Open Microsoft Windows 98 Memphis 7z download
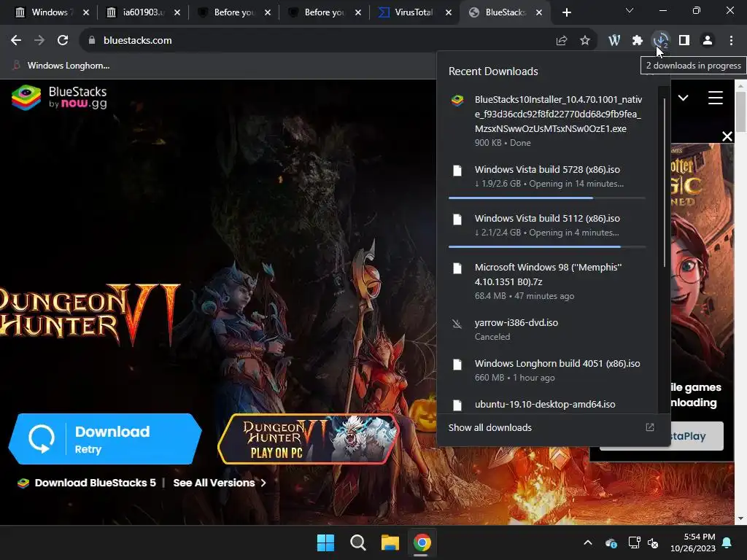Image resolution: width=747 pixels, height=560 pixels. [547, 281]
